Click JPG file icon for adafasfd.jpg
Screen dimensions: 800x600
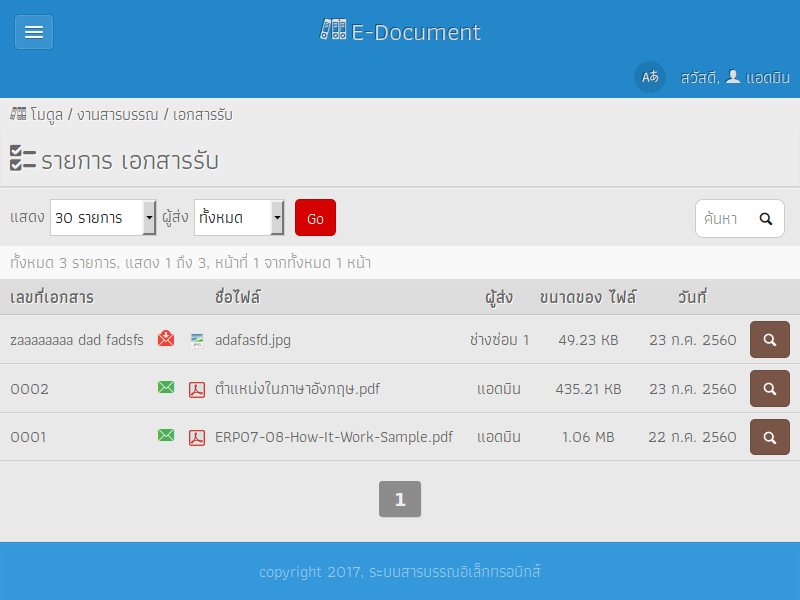[x=197, y=340]
